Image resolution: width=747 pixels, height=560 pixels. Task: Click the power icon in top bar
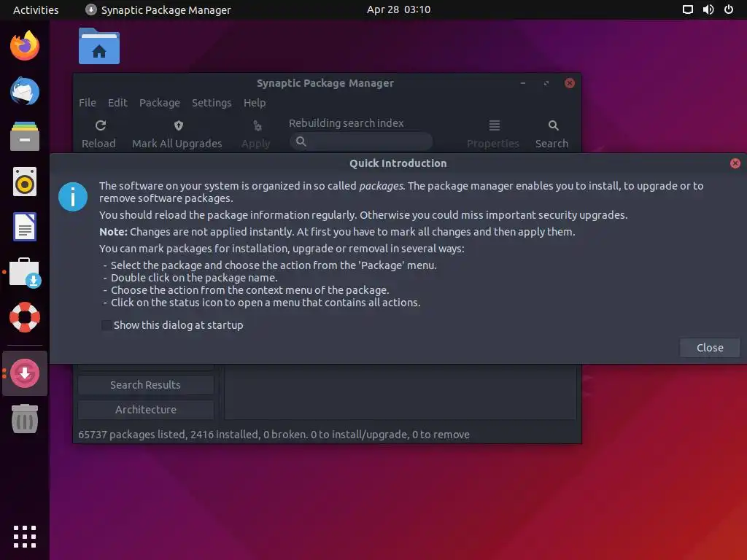[x=729, y=9]
